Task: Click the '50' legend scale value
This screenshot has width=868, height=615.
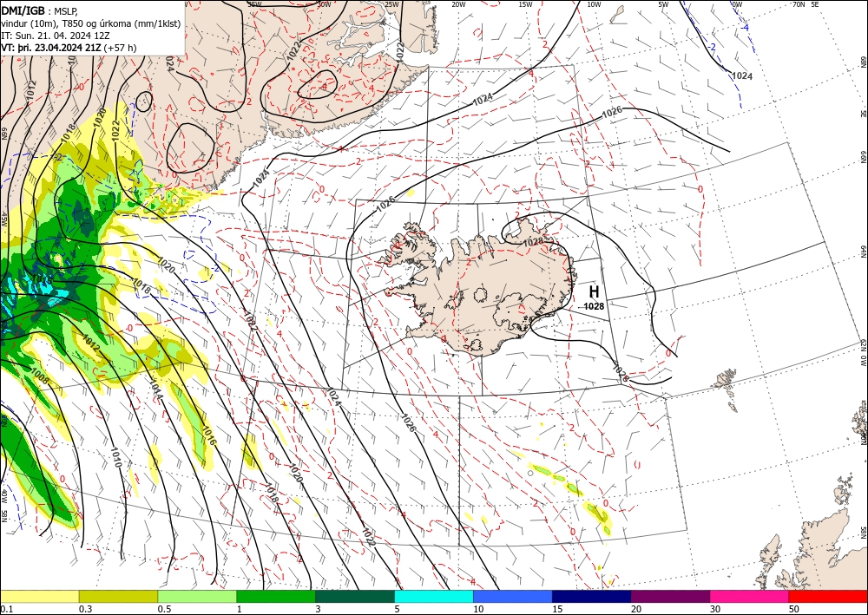Action: pyautogui.click(x=794, y=609)
